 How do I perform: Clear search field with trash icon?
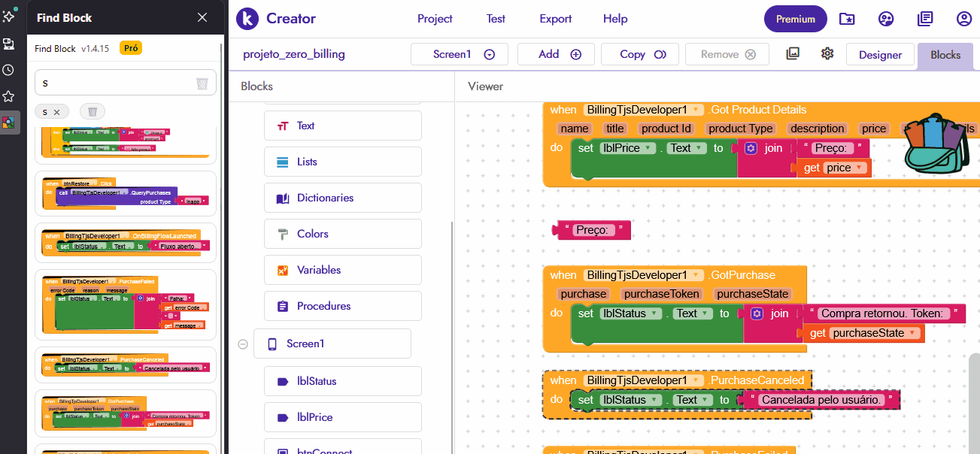point(202,83)
